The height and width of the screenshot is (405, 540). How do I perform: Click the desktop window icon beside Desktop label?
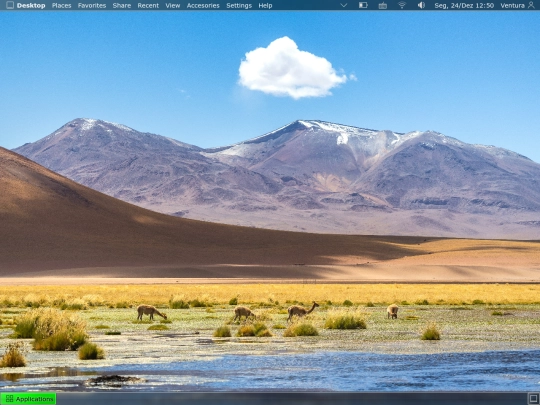click(x=10, y=5)
